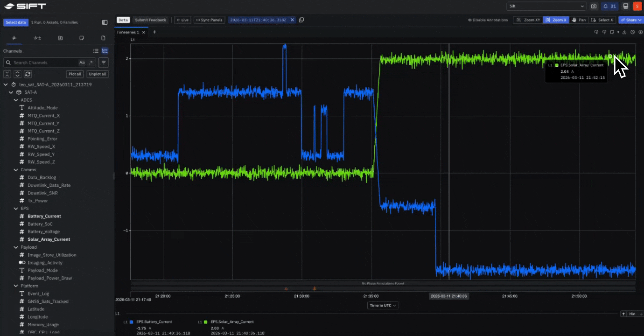Open the Sift workspace dropdown
The width and height of the screenshot is (644, 336).
click(x=546, y=6)
